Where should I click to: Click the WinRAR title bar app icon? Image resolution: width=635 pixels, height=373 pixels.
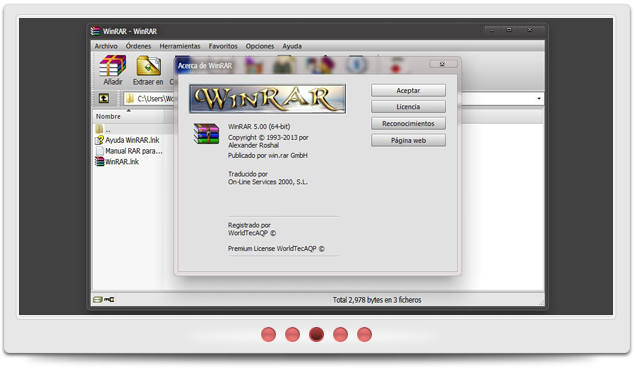(x=95, y=31)
